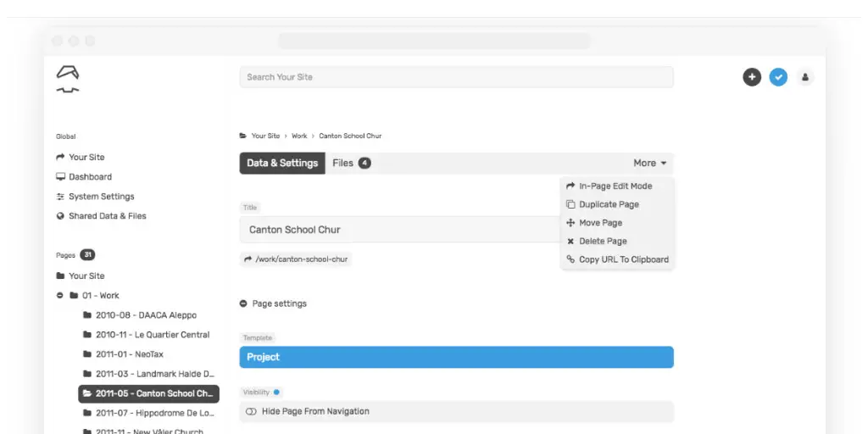Click the site logo icon
Image resolution: width=868 pixels, height=434 pixels.
point(68,79)
